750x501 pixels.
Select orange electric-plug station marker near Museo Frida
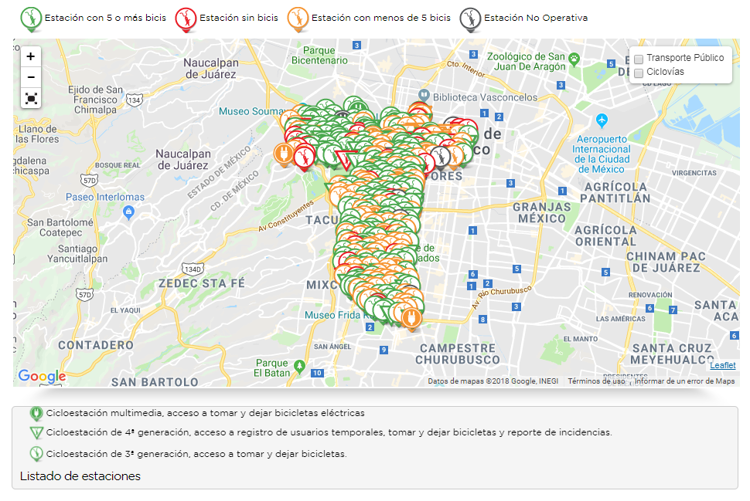[411, 318]
